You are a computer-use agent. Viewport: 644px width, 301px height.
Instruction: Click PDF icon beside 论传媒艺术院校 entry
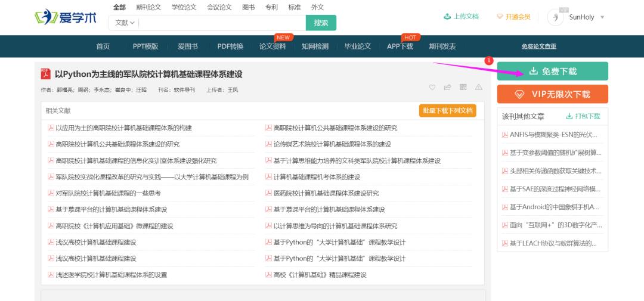coord(268,144)
